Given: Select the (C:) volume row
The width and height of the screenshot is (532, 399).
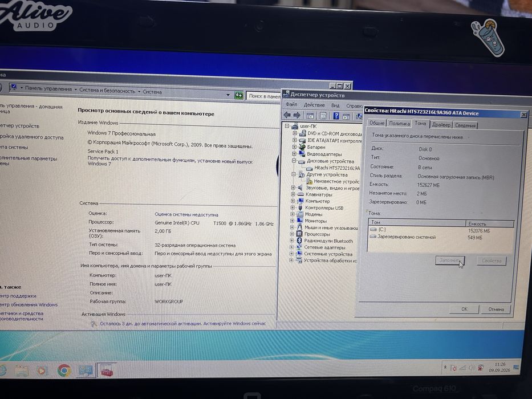Looking at the screenshot, I should click(x=441, y=230).
